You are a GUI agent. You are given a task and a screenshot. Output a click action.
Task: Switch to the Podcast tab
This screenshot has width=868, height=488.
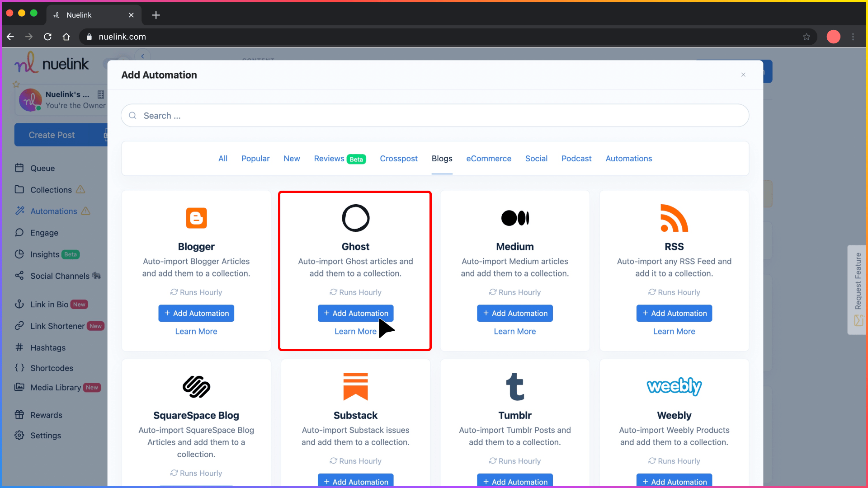pyautogui.click(x=576, y=159)
